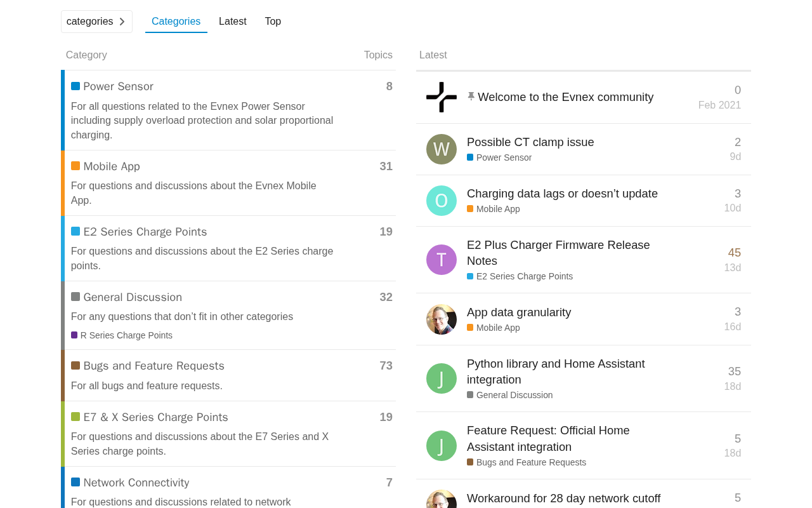Open user avatar W on CT clamp topic
The width and height of the screenshot is (812, 508).
click(442, 149)
